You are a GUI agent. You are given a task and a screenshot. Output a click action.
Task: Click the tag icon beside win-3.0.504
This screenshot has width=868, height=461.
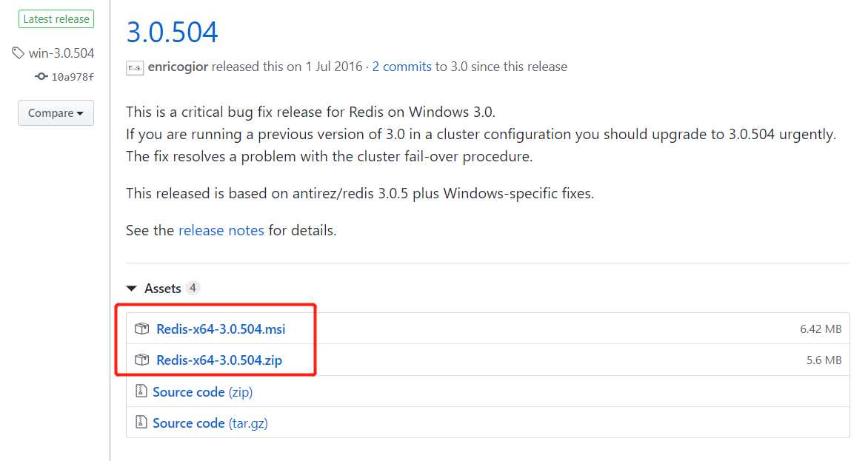point(18,53)
